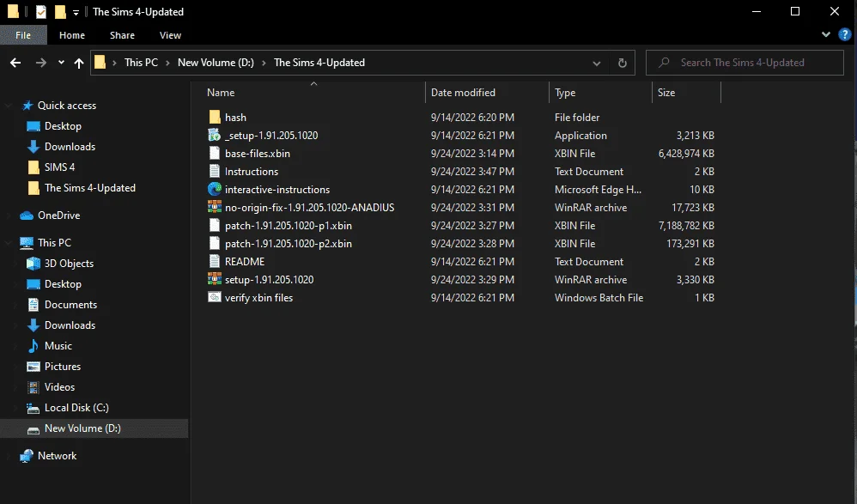Select the hash folder icon
The width and height of the screenshot is (857, 504).
pyautogui.click(x=215, y=118)
